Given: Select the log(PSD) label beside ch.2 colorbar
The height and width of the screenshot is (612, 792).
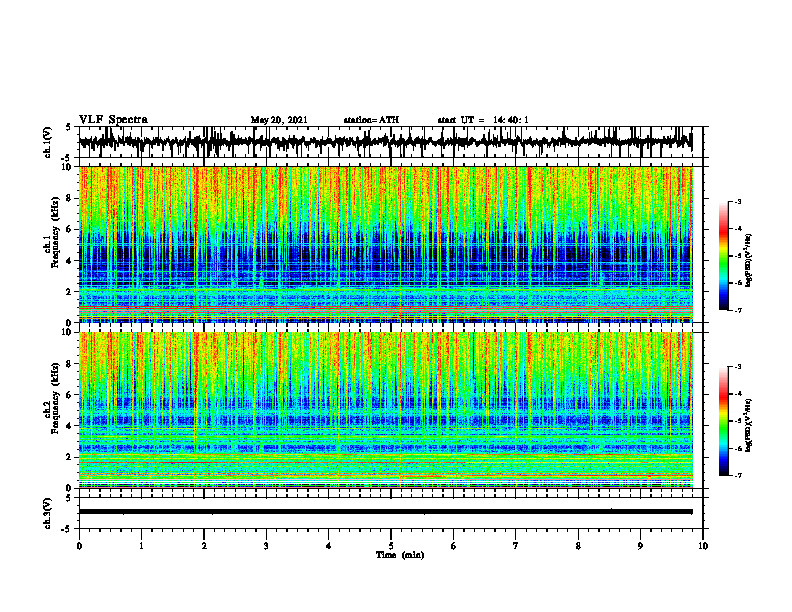Looking at the screenshot, I should pos(748,424).
